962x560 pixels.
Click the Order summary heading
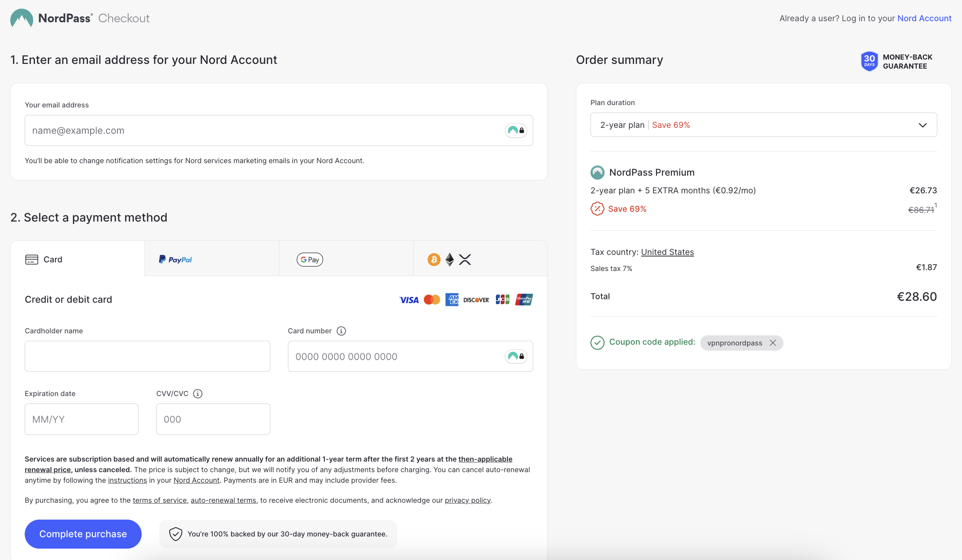click(x=619, y=60)
